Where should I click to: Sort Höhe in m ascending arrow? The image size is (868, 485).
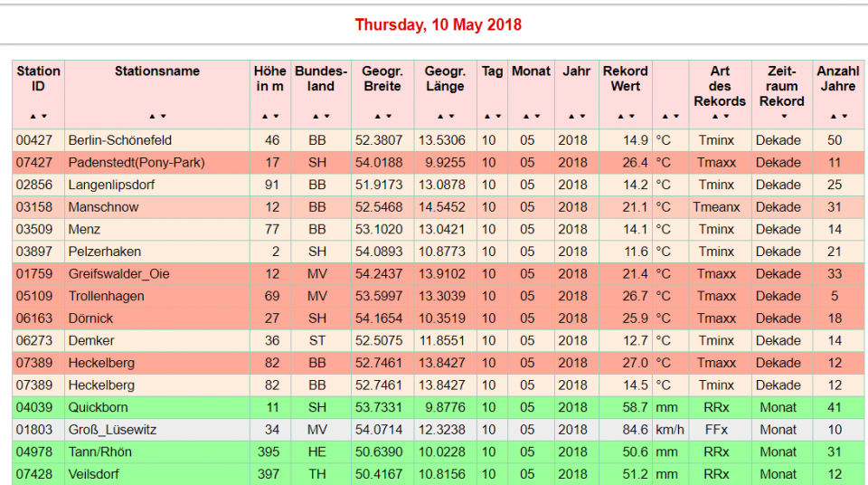tap(265, 117)
